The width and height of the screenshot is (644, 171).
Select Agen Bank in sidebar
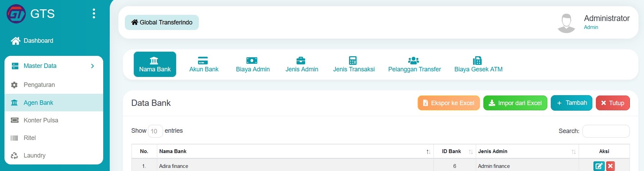click(54, 103)
